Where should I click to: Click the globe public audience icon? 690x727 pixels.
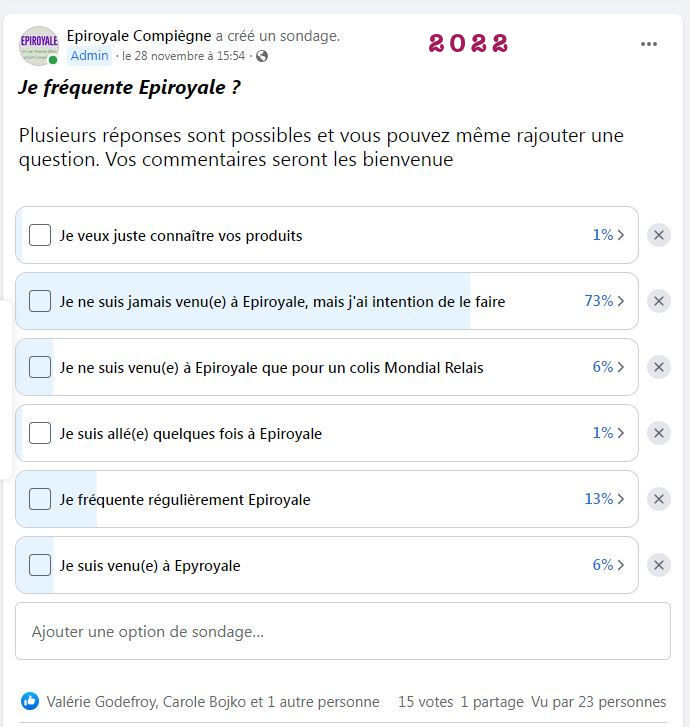tap(262, 56)
